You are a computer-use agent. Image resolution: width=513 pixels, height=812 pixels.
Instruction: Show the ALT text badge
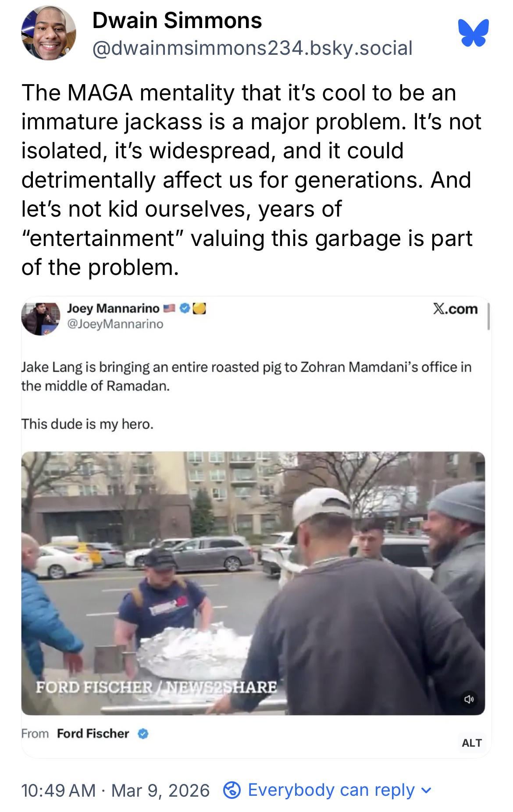coord(472,743)
